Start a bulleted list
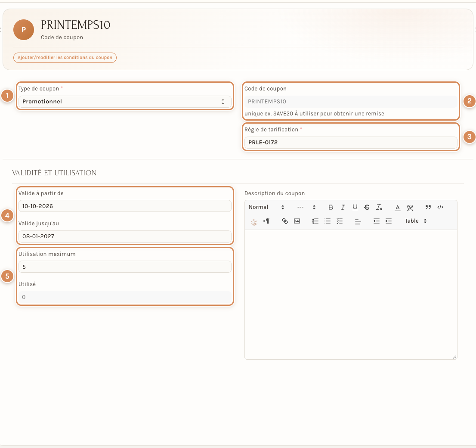The height and width of the screenshot is (448, 476). pos(328,221)
